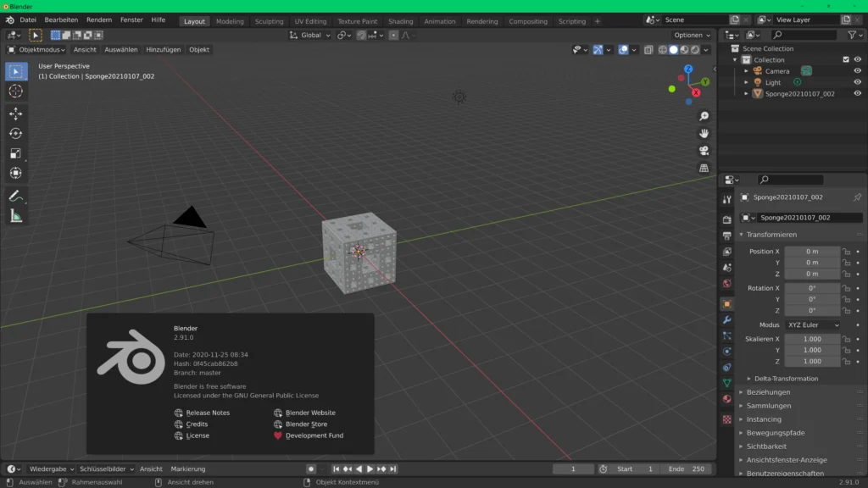Hide Sponge20210107_002 object in outliner
This screenshot has width=868, height=488.
tap(857, 93)
